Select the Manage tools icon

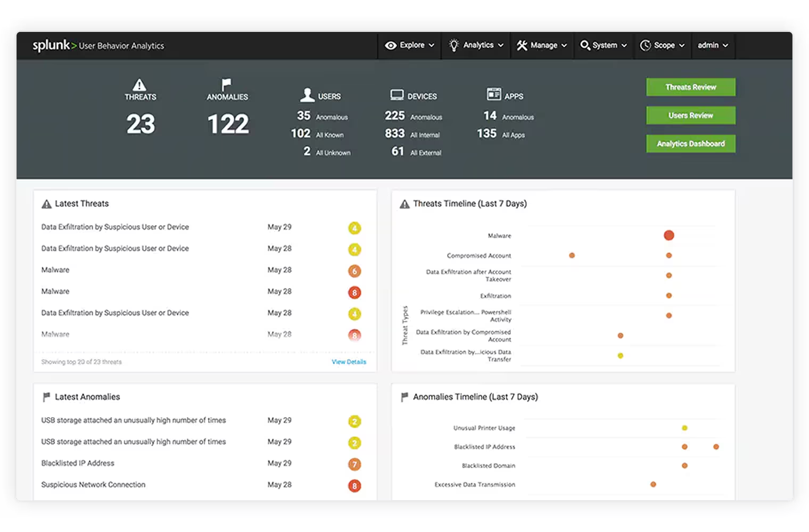523,45
